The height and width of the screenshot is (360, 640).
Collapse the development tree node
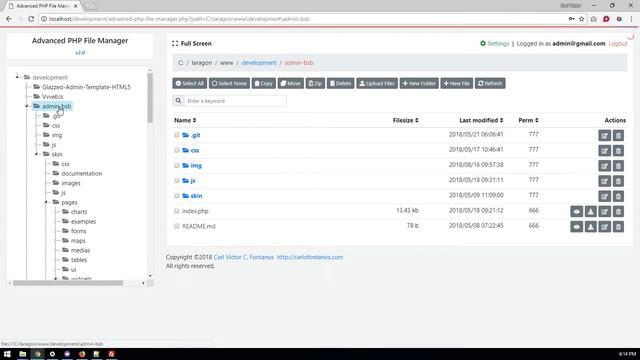pos(18,76)
